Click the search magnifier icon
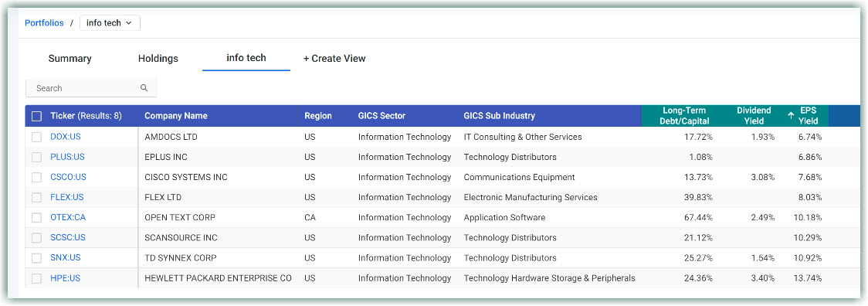The height and width of the screenshot is (306, 868). pos(144,87)
